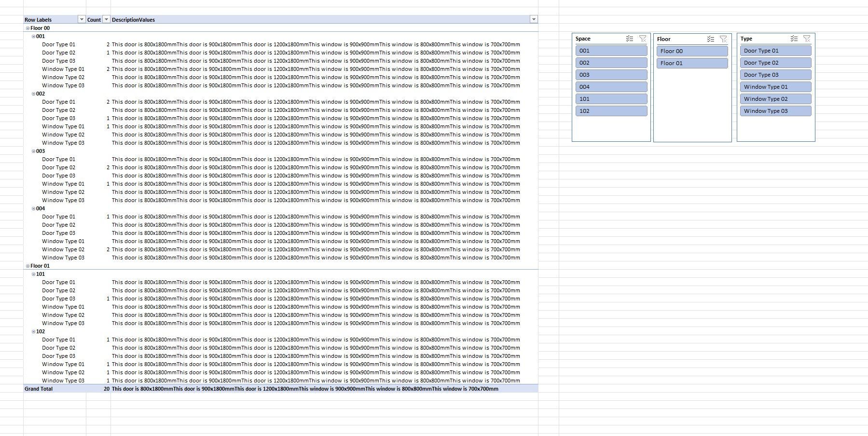Filter by Window Type 01 in Type slicer
868x436 pixels.
pyautogui.click(x=776, y=87)
